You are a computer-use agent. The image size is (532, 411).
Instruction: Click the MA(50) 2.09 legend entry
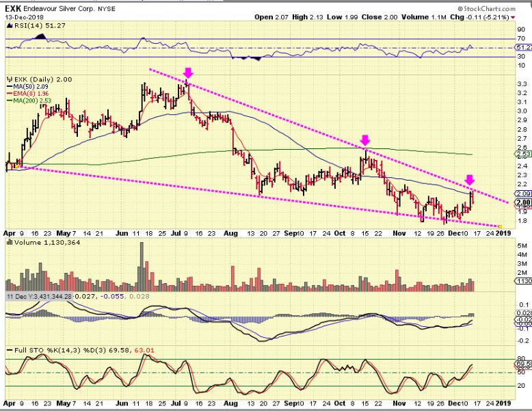[x=31, y=87]
